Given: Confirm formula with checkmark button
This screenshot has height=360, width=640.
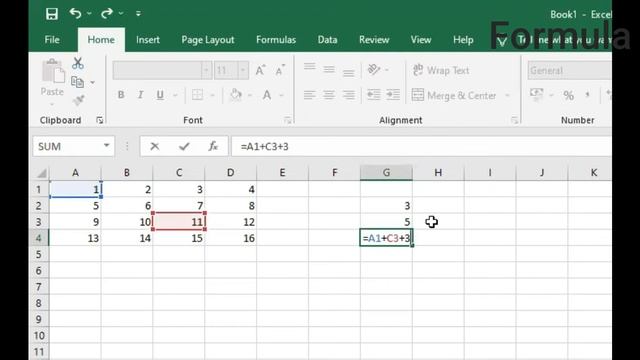Looking at the screenshot, I should tap(184, 146).
